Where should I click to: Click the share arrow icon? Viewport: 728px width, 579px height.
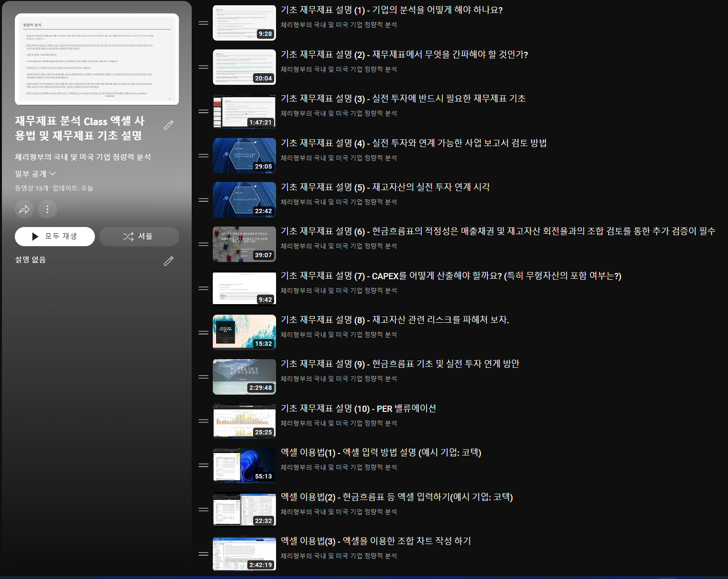(24, 209)
